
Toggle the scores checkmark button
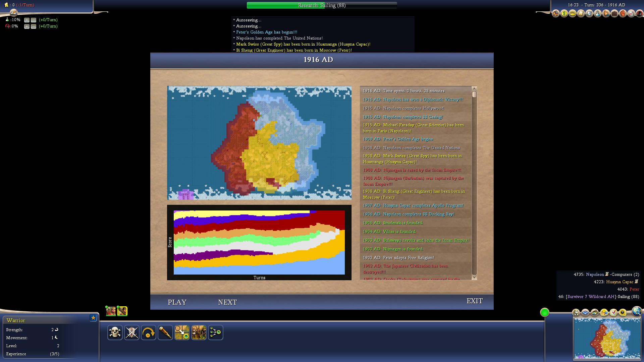click(x=613, y=313)
